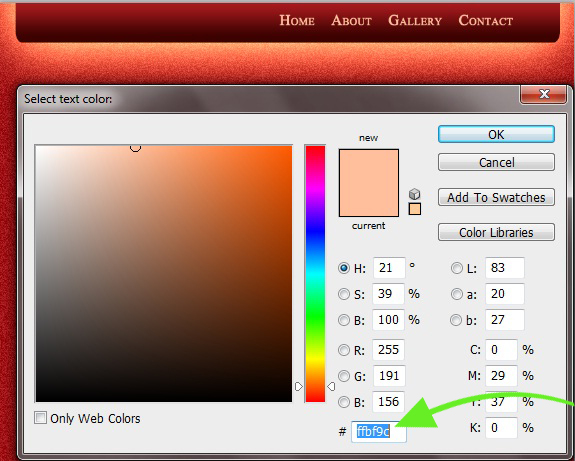This screenshot has height=461, width=575.
Task: Select the H hue radio button
Action: (344, 268)
